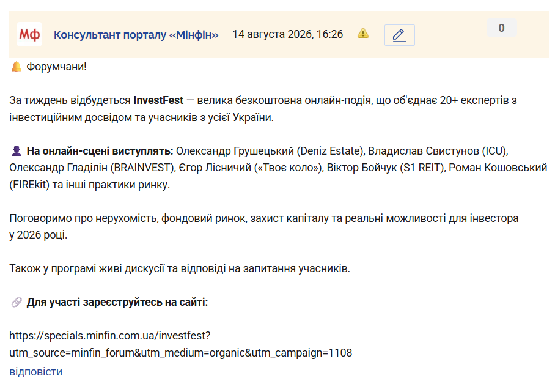Click the text Віктор Бойчук (S1 REIT)
The width and height of the screenshot is (555, 392).
(x=386, y=168)
